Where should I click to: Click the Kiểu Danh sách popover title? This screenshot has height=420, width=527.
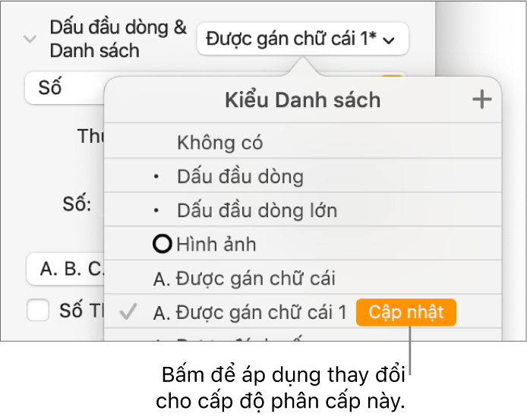click(x=302, y=99)
